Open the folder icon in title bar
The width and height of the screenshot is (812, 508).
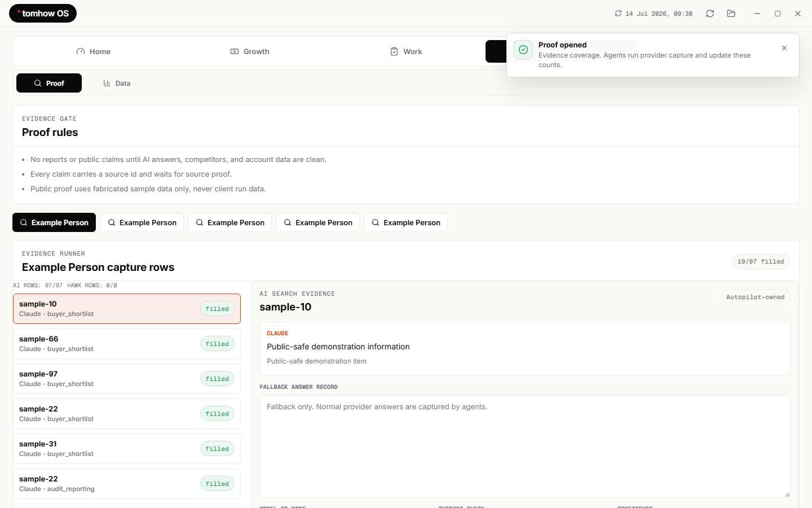[x=731, y=14]
